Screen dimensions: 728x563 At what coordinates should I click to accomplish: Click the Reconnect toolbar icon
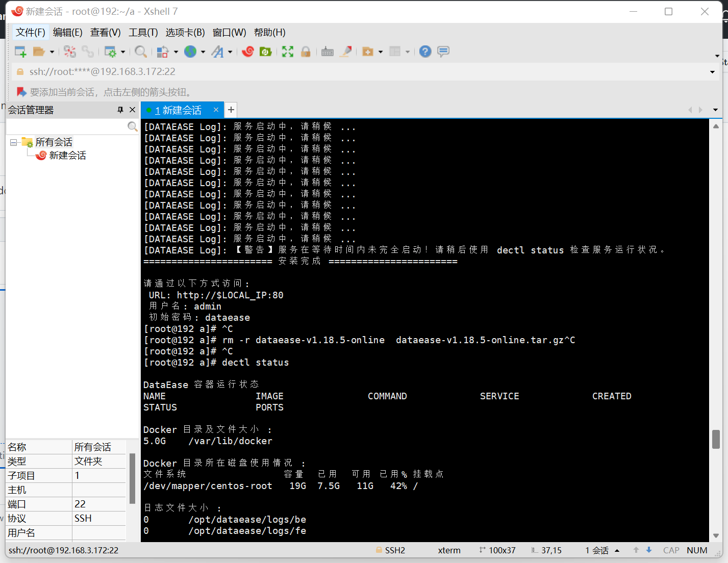tap(88, 52)
